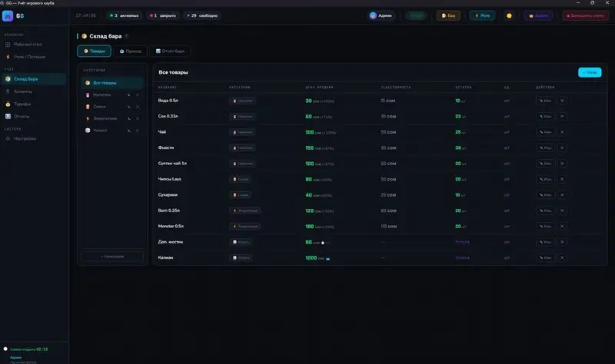Viewport: 615px width, 364px height.
Task: Delete the Султан чай 1л product
Action: [x=562, y=164]
